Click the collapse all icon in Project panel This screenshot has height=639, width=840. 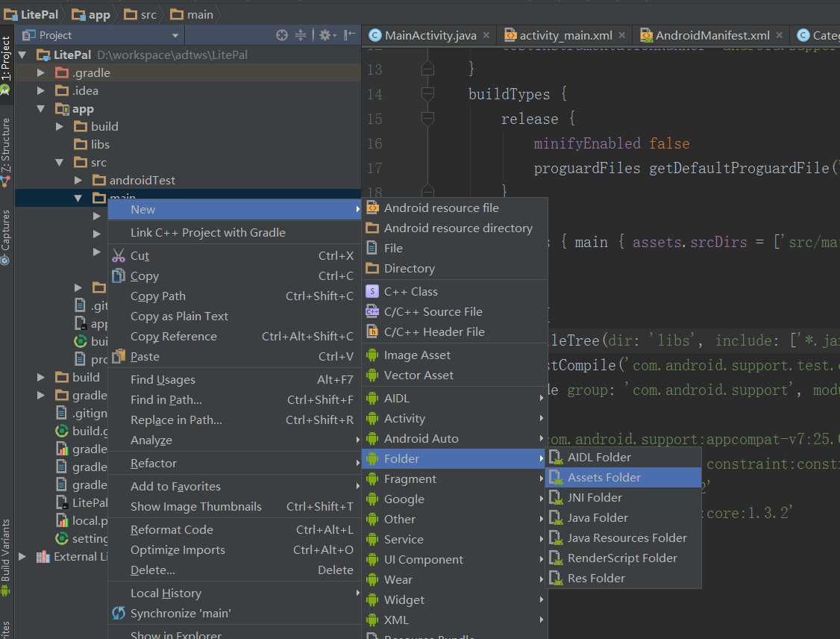[301, 35]
